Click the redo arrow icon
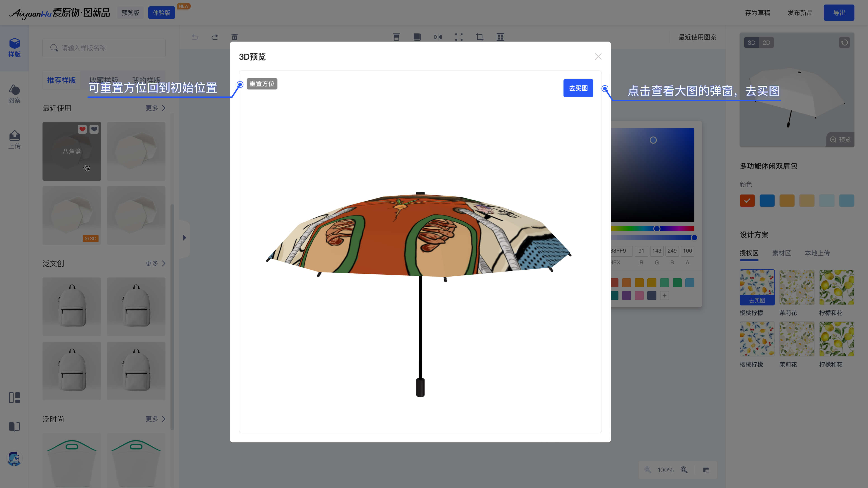Image resolution: width=868 pixels, height=488 pixels. tap(215, 37)
